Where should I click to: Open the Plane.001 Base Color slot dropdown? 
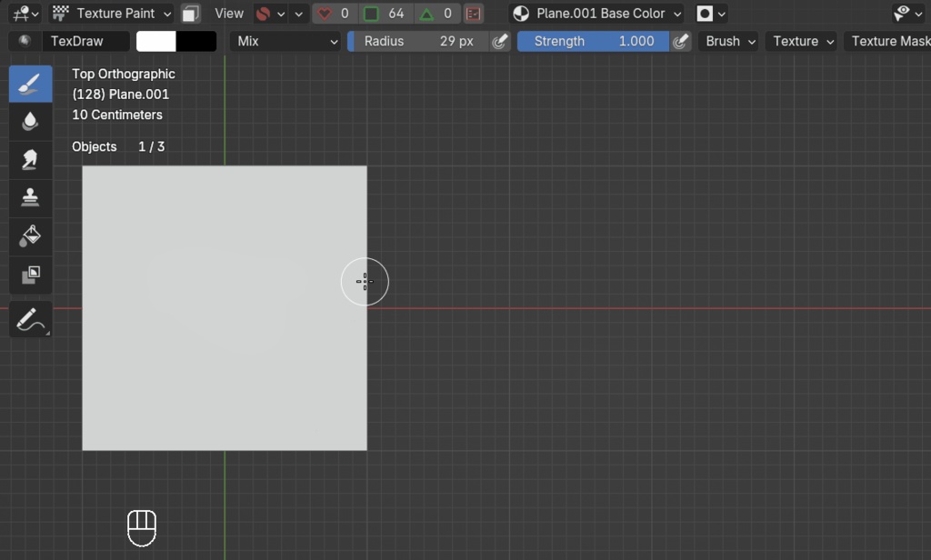(596, 13)
